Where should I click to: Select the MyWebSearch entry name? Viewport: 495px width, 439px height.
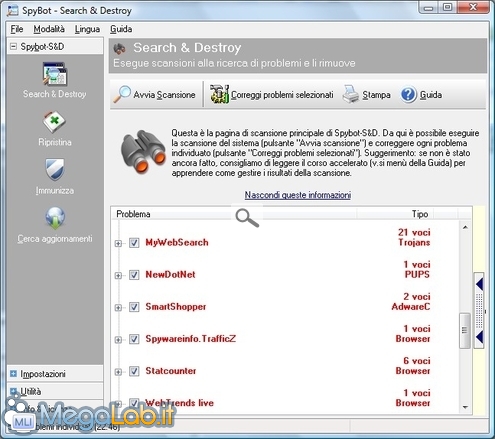pyautogui.click(x=177, y=242)
